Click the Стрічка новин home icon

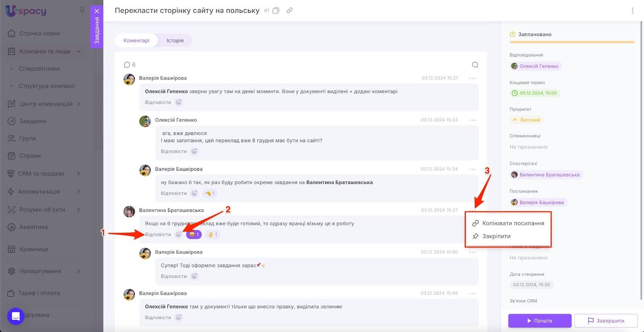pyautogui.click(x=12, y=33)
